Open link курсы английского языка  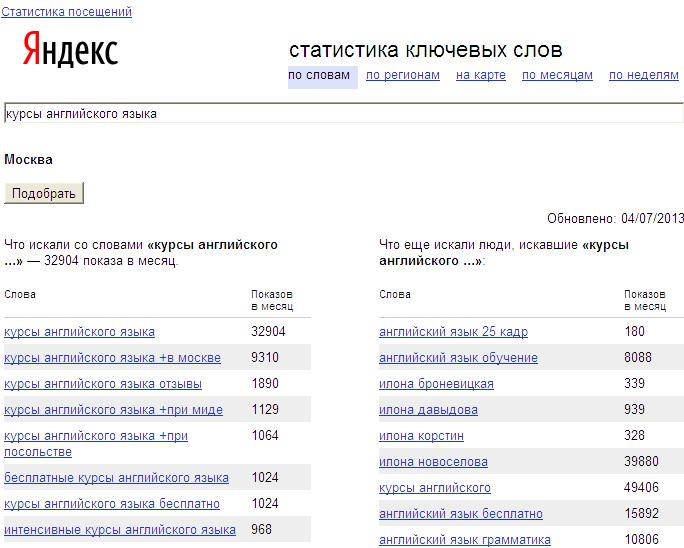[79, 332]
